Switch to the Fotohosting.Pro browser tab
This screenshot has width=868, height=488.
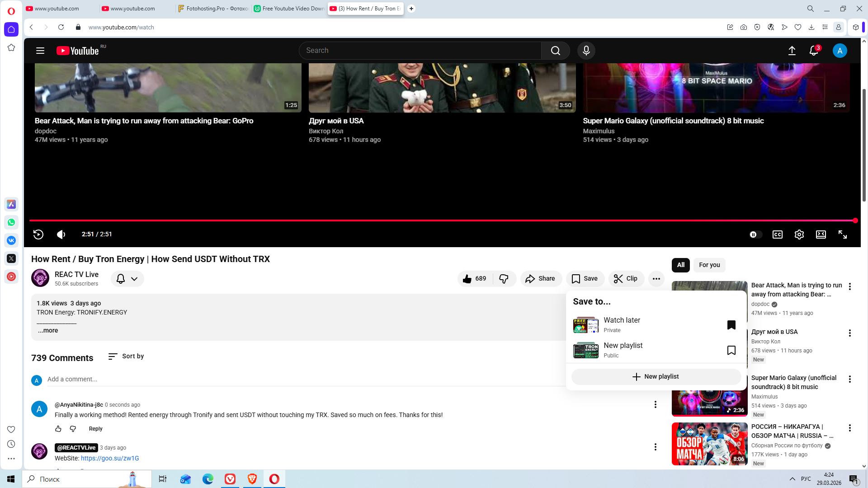click(x=212, y=9)
